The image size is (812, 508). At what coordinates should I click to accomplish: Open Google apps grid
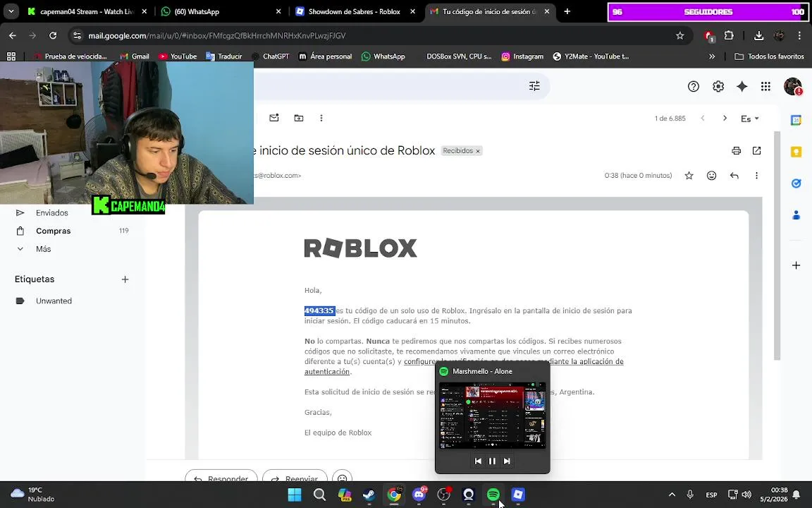765,87
